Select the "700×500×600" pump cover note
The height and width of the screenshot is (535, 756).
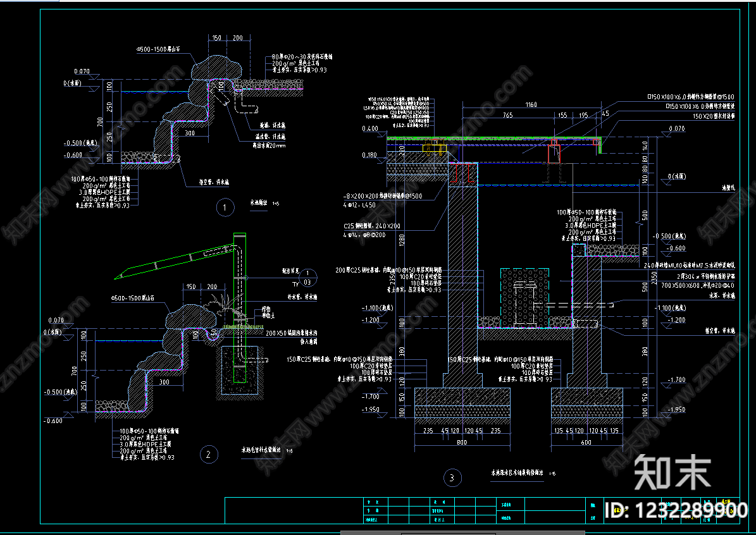pyautogui.click(x=698, y=285)
